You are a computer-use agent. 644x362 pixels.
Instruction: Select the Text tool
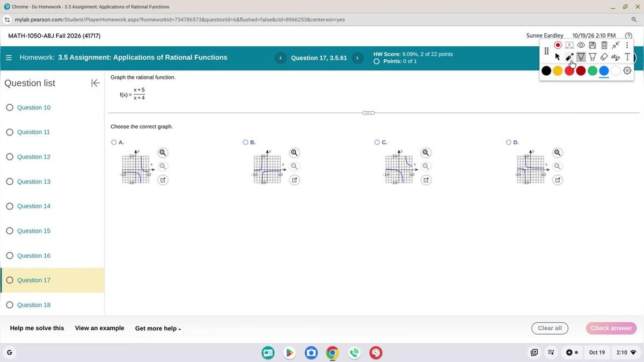(627, 57)
